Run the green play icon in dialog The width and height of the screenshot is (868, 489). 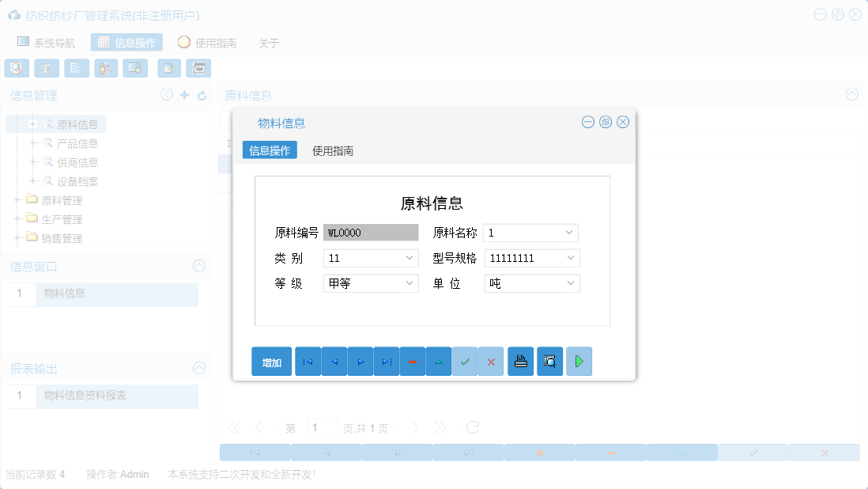579,361
